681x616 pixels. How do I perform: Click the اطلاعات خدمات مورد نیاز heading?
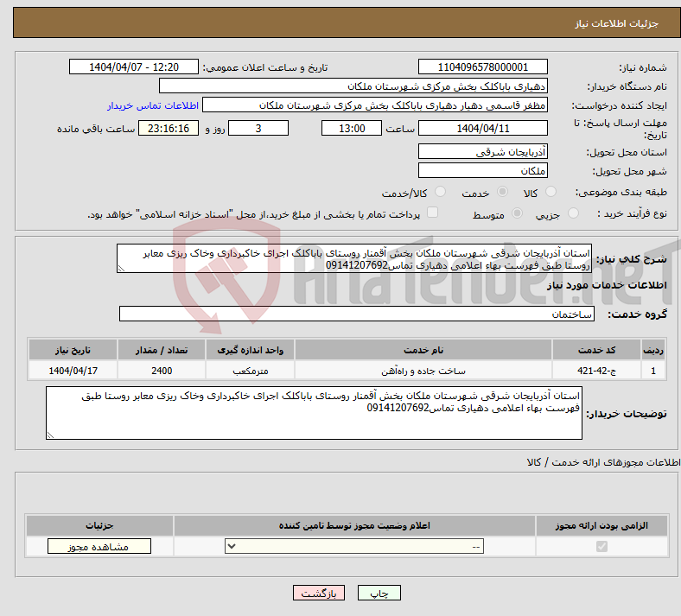tap(607, 285)
